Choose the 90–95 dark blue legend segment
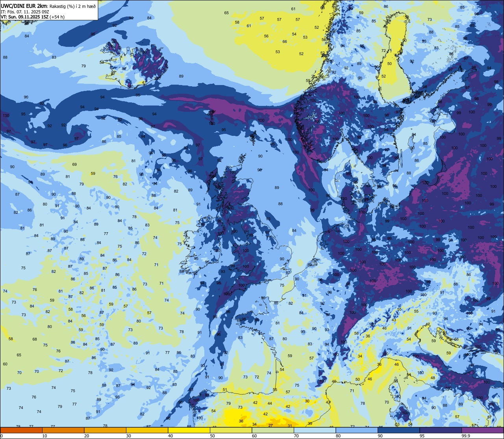Screen dimensions: 504x439 [x=398, y=430]
